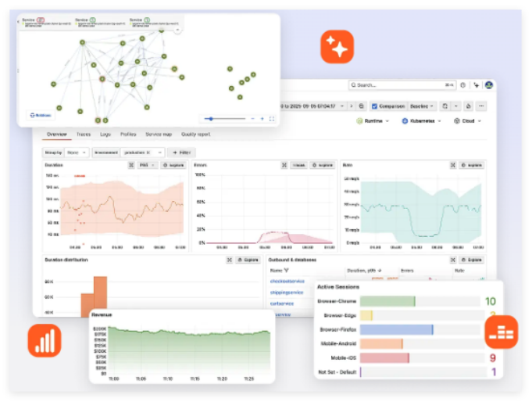Switch to the Service map tab
The width and height of the screenshot is (532, 402).
pyautogui.click(x=159, y=135)
